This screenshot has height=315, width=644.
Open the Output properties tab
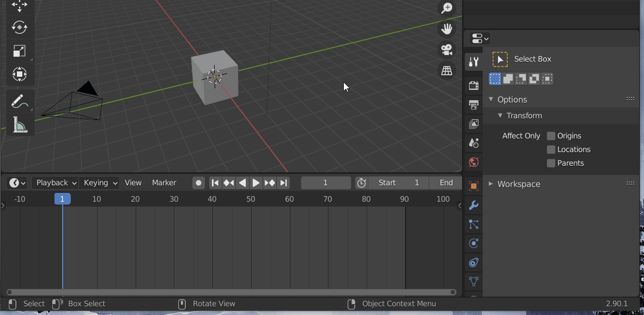(473, 104)
